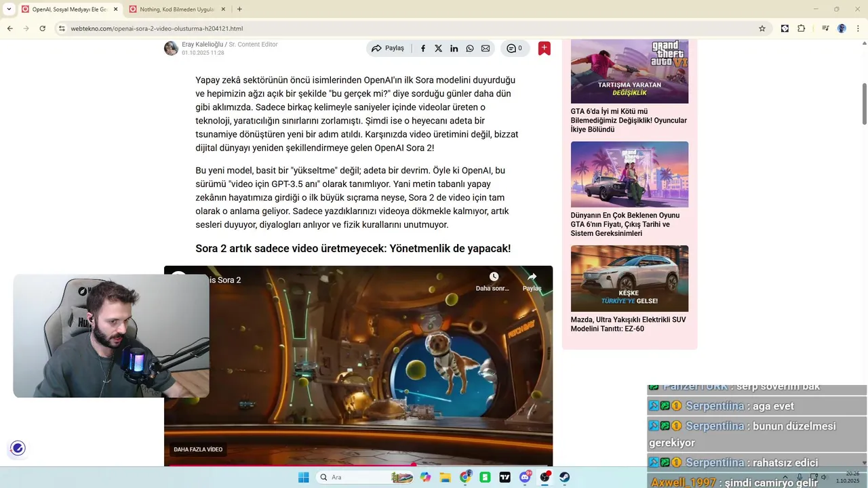Share the article by email

pos(486,48)
